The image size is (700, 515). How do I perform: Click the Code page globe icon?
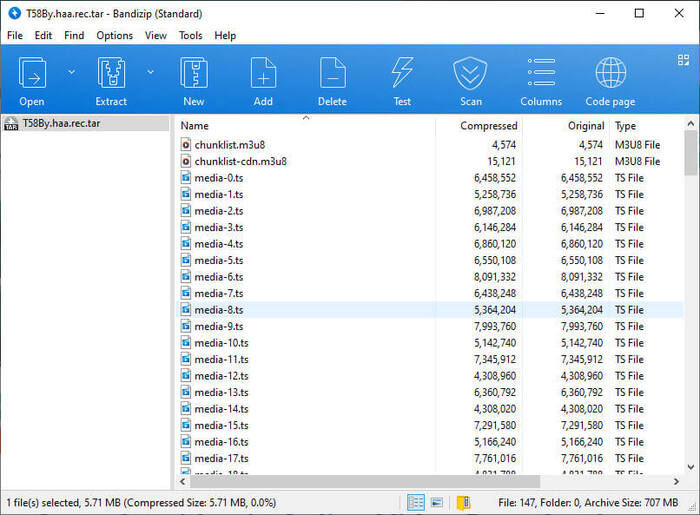[611, 73]
